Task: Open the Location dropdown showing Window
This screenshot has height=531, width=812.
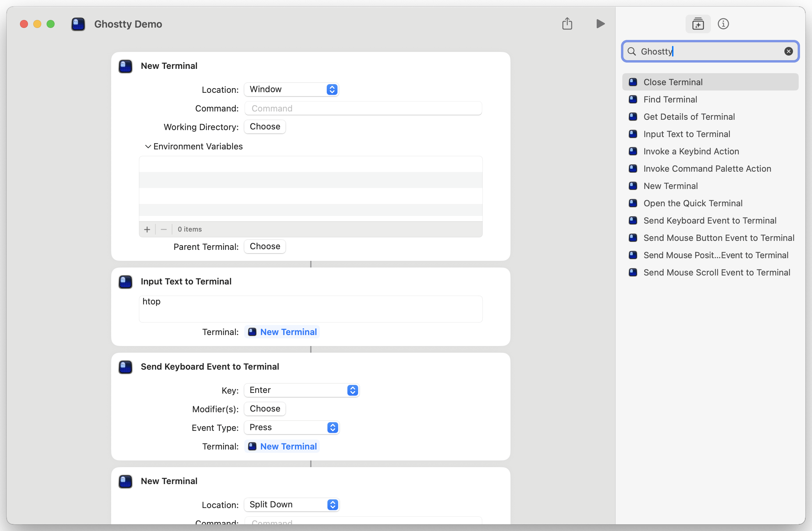Action: [x=292, y=89]
